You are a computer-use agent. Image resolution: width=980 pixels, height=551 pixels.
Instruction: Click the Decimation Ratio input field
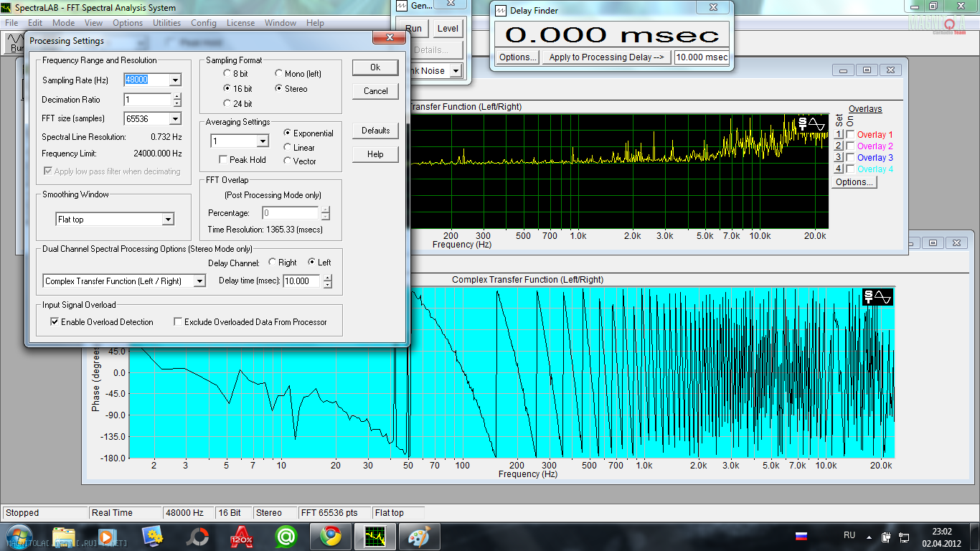click(148, 100)
